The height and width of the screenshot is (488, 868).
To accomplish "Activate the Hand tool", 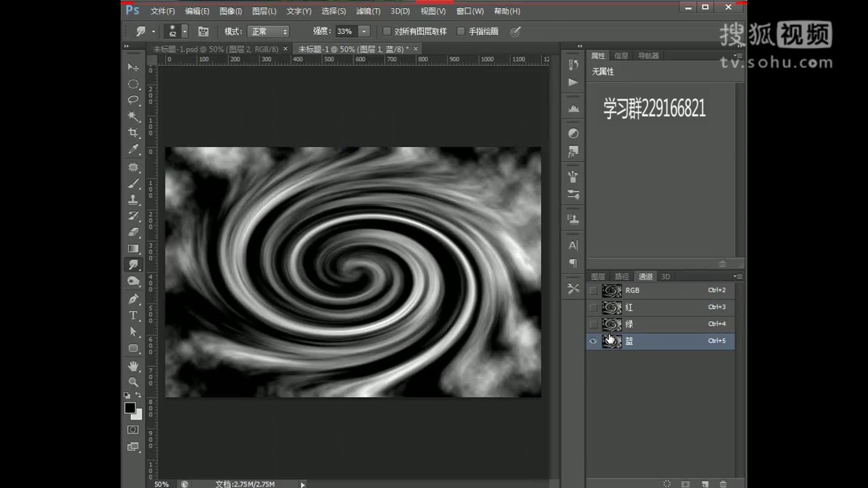I will pos(133,366).
